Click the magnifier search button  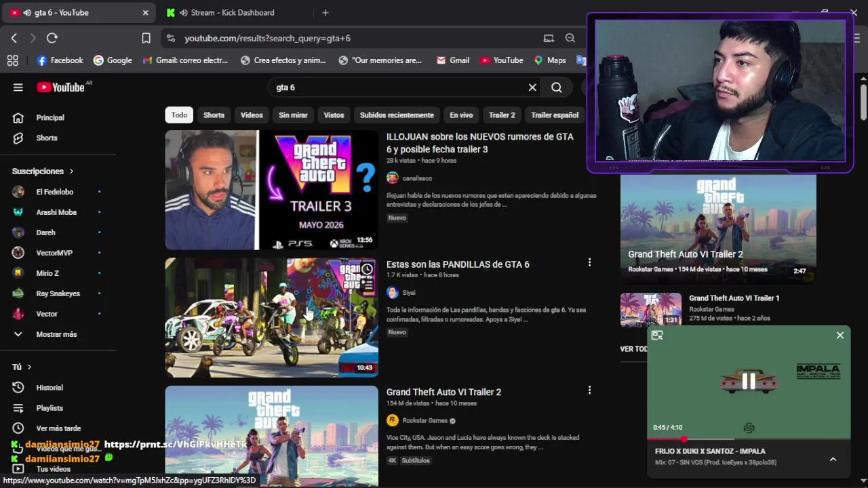pyautogui.click(x=557, y=87)
